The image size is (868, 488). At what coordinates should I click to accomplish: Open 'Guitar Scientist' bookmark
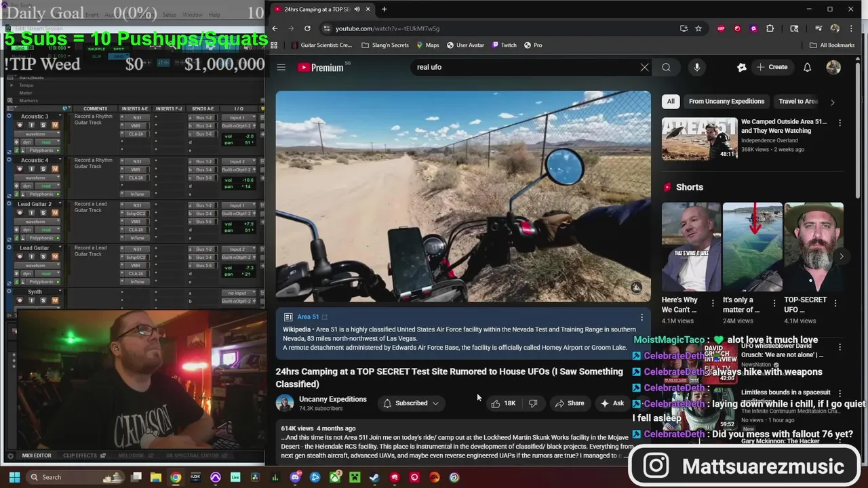[x=321, y=45]
